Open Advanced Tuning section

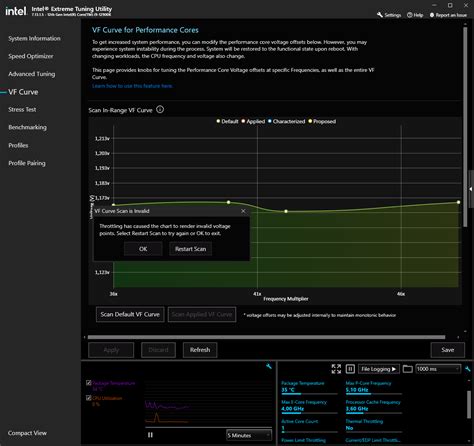click(x=32, y=74)
